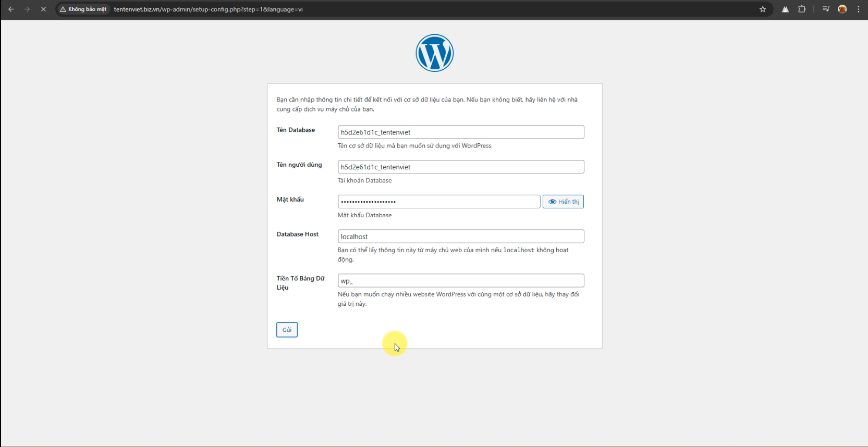Click the Tên người dùng input field
Screen dimensions: 868x447
point(461,167)
